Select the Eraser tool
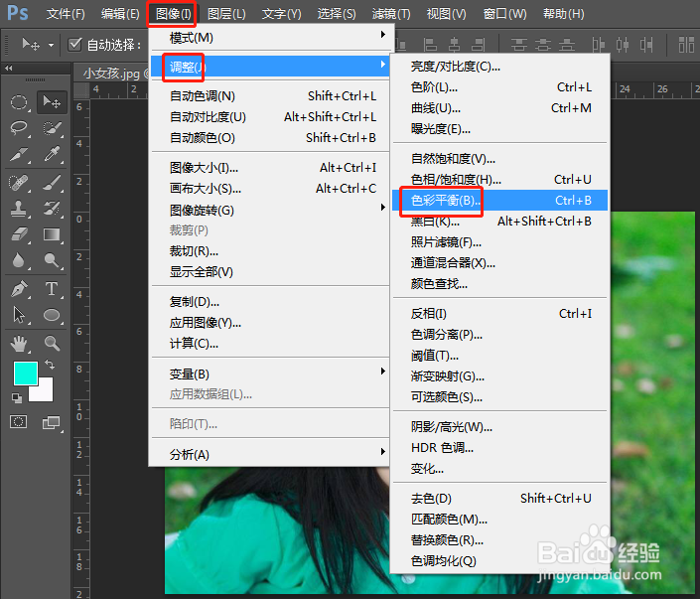The height and width of the screenshot is (599, 700). (x=19, y=234)
